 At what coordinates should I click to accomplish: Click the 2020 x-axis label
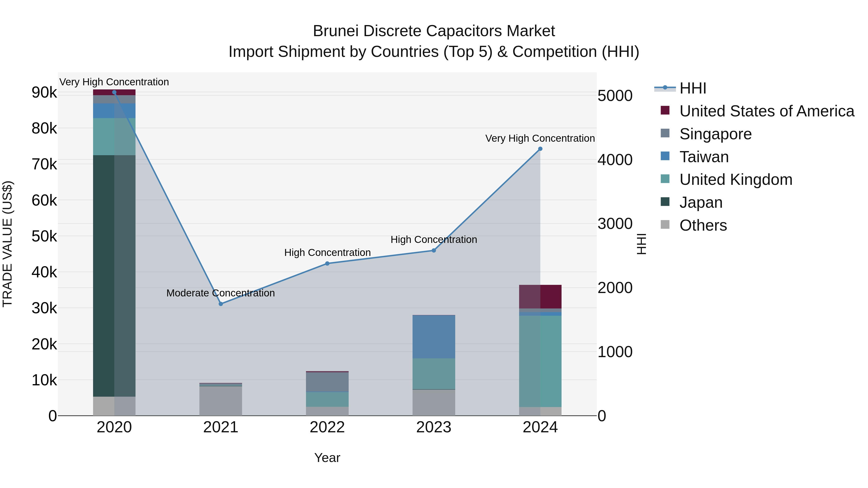114,427
